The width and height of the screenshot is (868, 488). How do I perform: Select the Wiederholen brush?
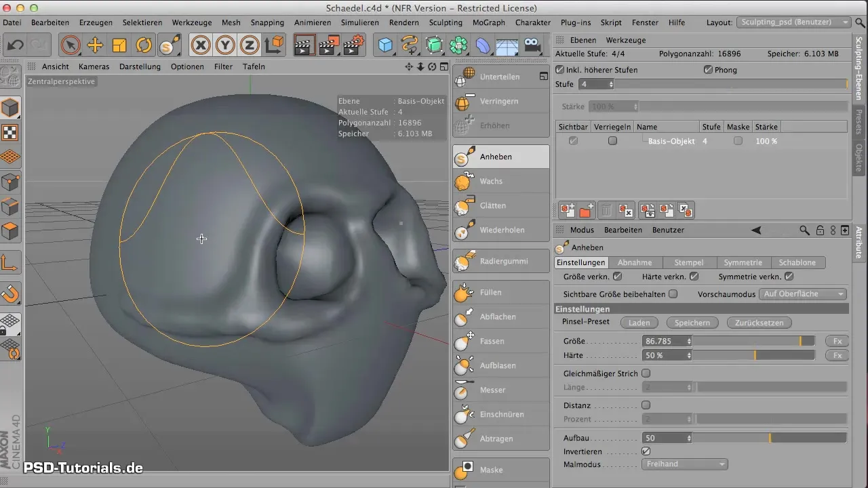(x=501, y=230)
